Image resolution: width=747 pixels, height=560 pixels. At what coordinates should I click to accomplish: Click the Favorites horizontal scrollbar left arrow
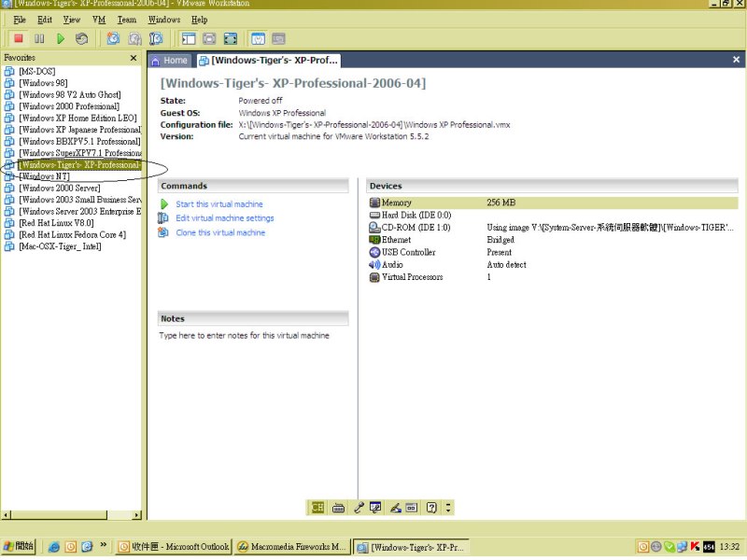[6, 515]
